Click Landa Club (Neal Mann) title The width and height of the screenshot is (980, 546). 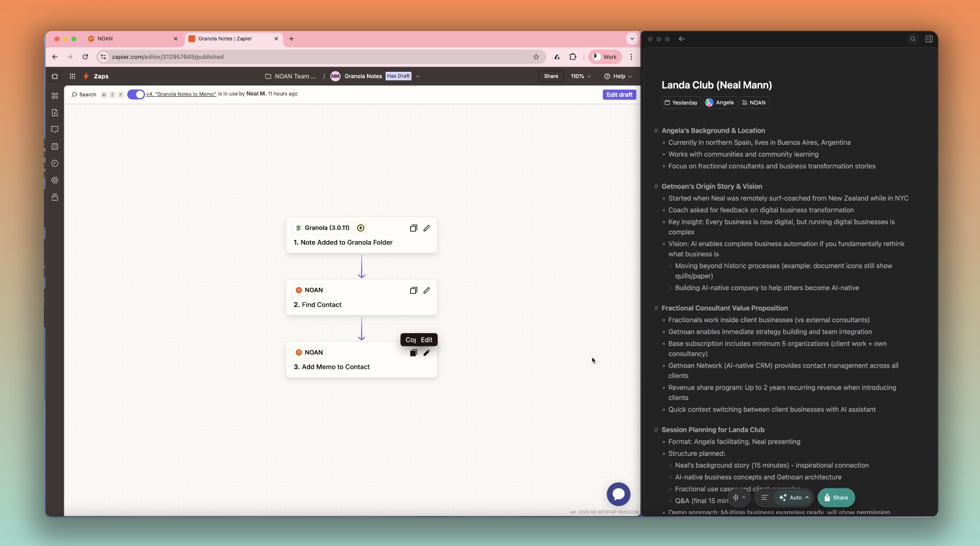717,85
